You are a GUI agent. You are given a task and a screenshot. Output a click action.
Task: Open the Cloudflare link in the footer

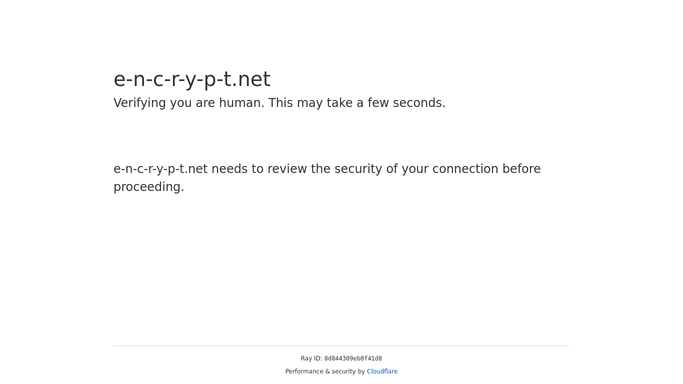pyautogui.click(x=382, y=371)
